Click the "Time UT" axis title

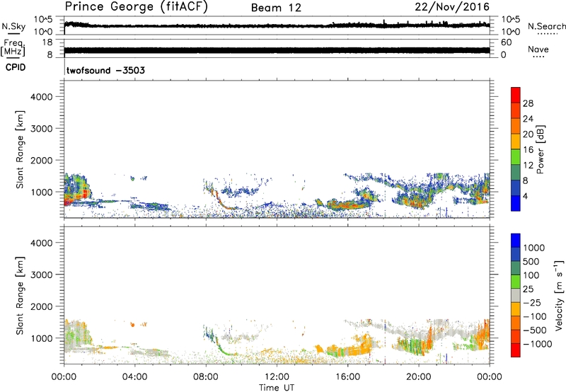pos(277,388)
